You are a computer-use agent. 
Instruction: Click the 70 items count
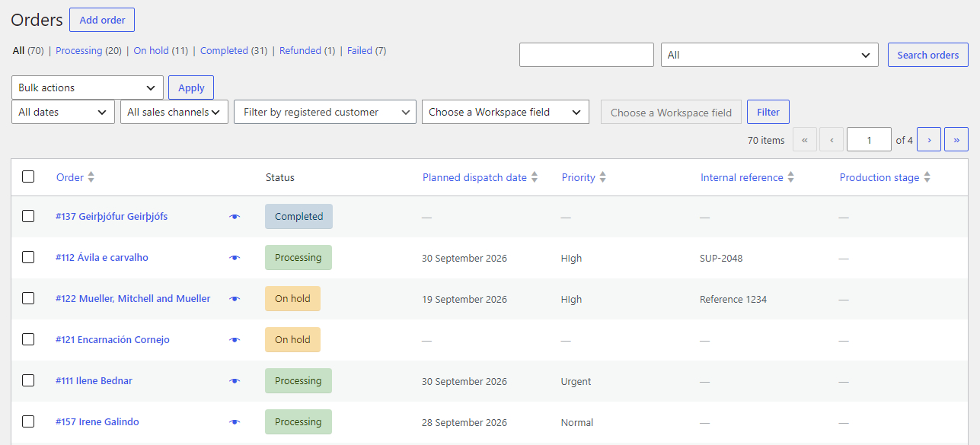766,140
